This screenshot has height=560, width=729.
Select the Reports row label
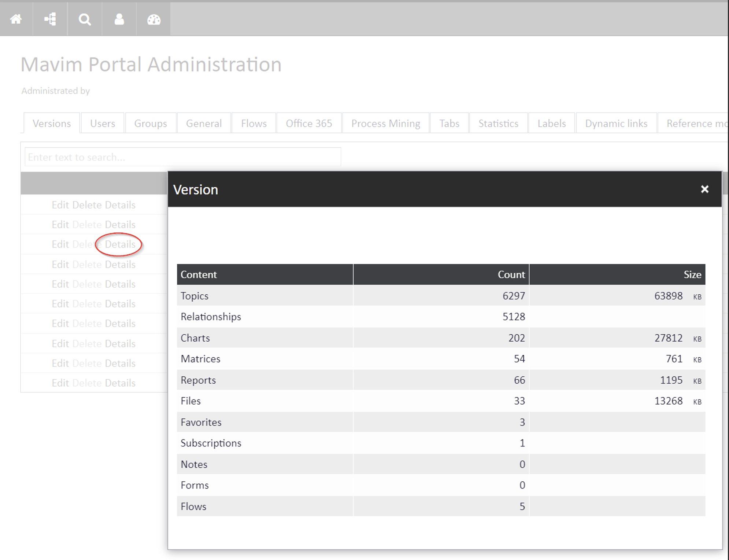coord(198,380)
